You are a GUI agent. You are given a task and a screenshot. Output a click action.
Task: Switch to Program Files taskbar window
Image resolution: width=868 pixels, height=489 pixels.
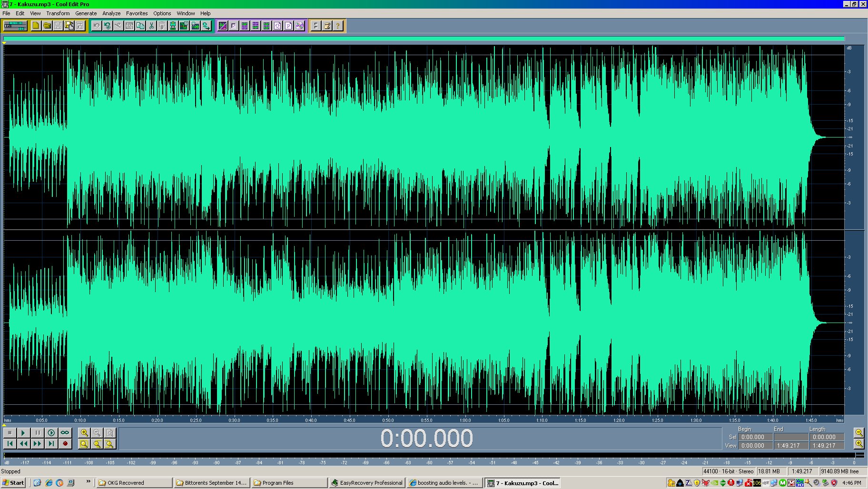pyautogui.click(x=289, y=483)
